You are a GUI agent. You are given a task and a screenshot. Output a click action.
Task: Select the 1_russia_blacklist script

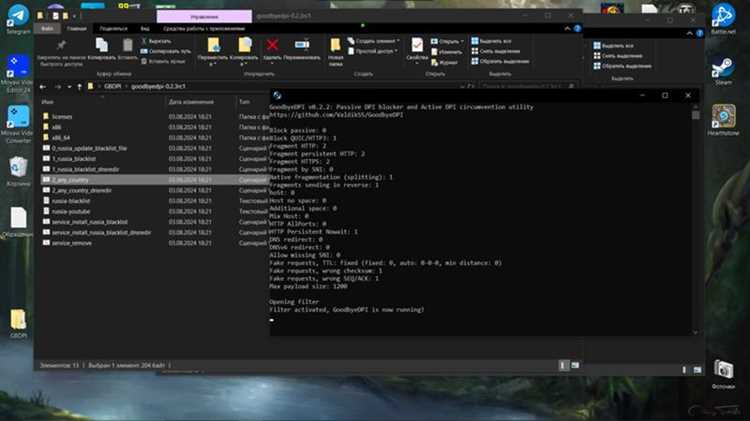[x=74, y=159]
